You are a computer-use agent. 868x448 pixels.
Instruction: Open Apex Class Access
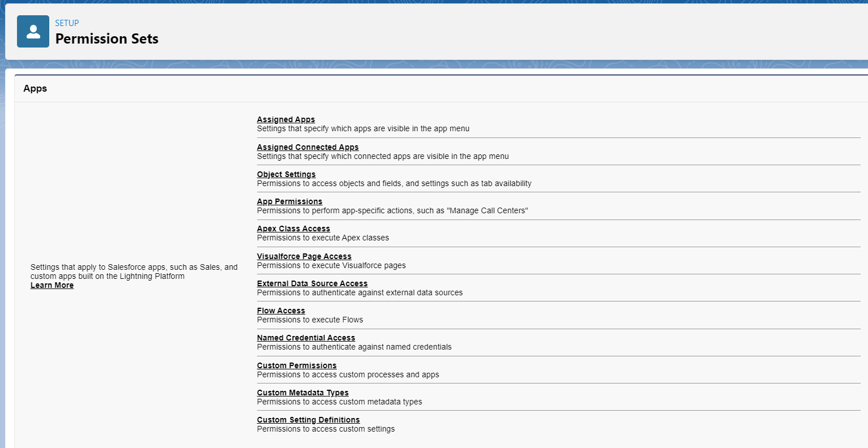click(293, 229)
